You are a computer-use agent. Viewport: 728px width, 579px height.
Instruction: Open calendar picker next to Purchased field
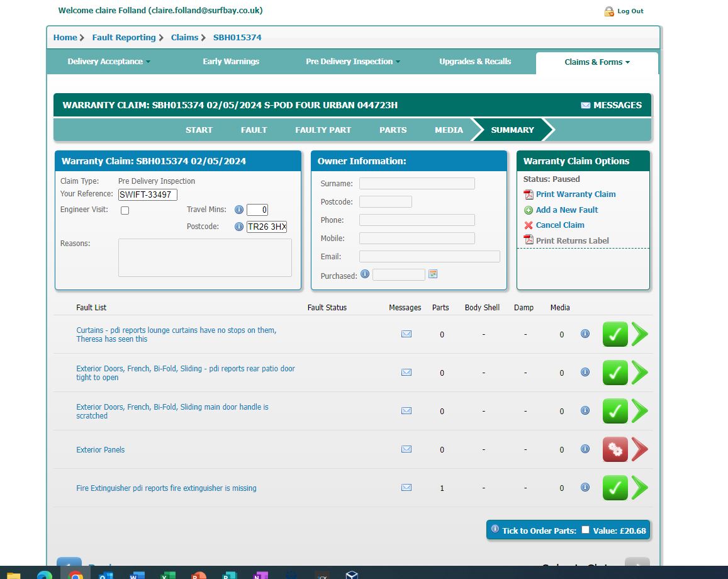click(433, 274)
